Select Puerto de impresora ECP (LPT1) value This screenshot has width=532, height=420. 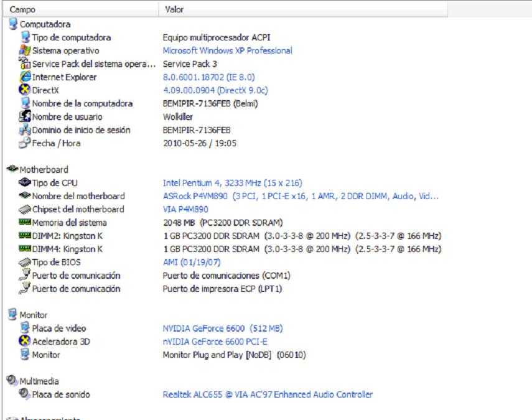(x=222, y=289)
